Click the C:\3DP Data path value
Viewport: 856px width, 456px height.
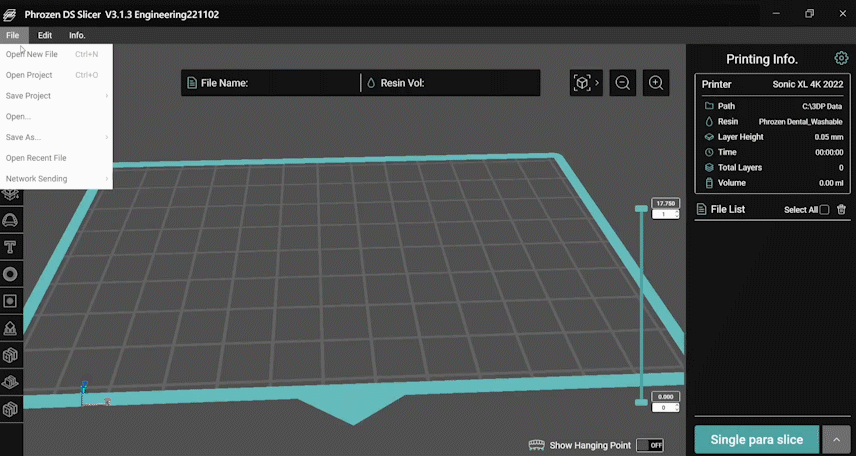(822, 106)
